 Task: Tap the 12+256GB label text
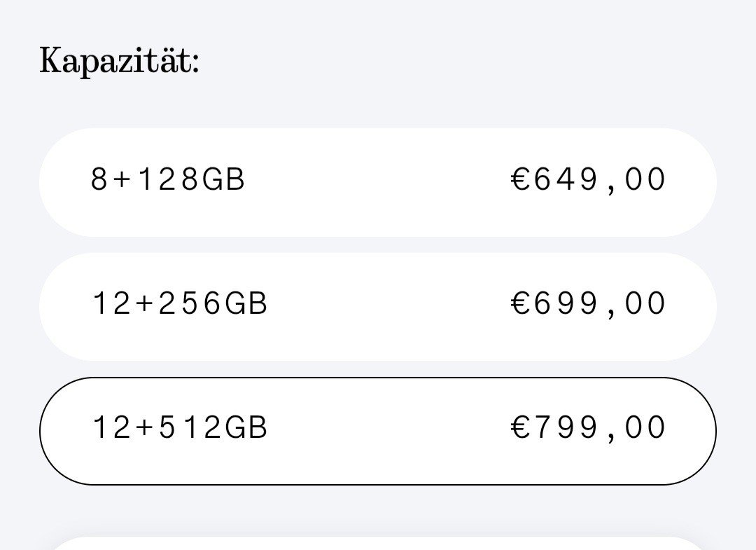pos(180,305)
